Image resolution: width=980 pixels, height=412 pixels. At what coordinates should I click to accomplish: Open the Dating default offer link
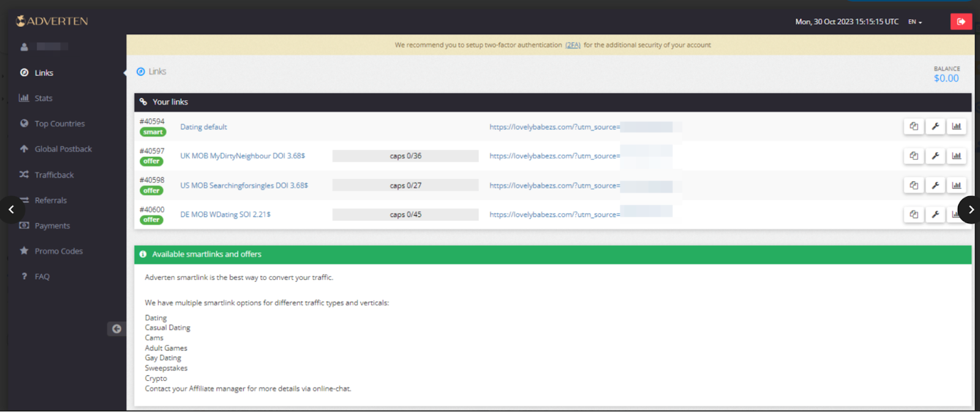tap(203, 127)
